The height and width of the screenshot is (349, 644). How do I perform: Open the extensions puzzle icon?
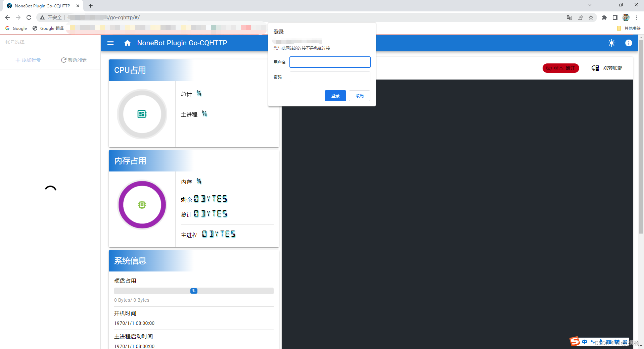point(604,17)
